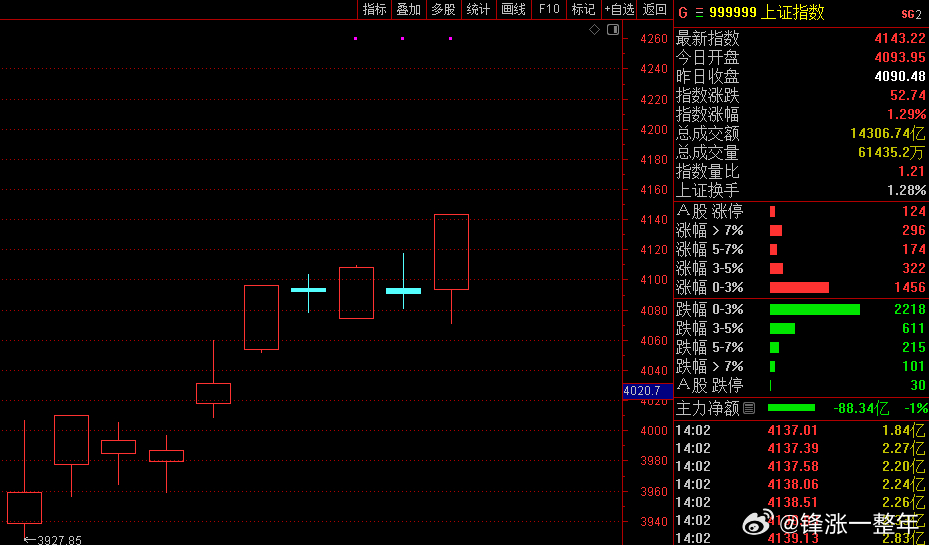Click the 跌幅 3-5% count 611
This screenshot has height=545, width=929.
[914, 328]
